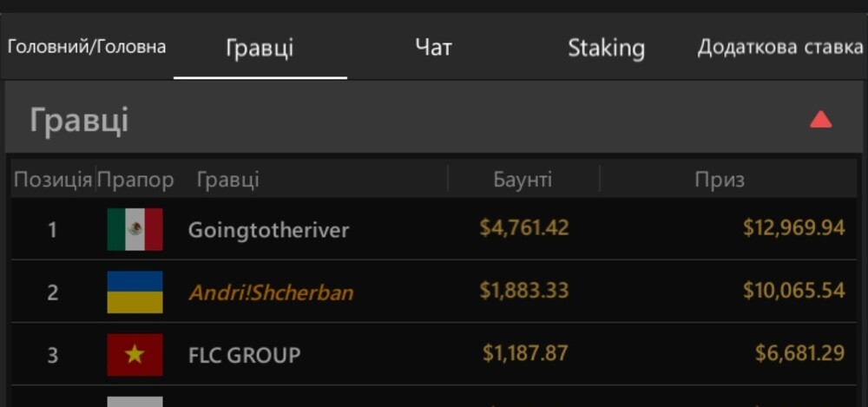This screenshot has width=868, height=407.
Task: Click the partially visible fourth row flag
Action: pyautogui.click(x=135, y=402)
